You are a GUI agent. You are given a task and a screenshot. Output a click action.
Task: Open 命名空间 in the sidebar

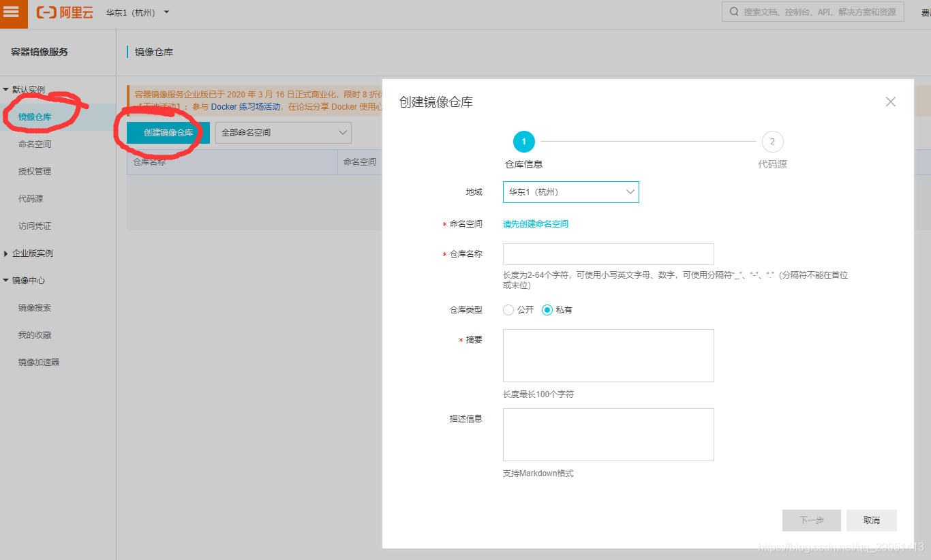click(35, 144)
